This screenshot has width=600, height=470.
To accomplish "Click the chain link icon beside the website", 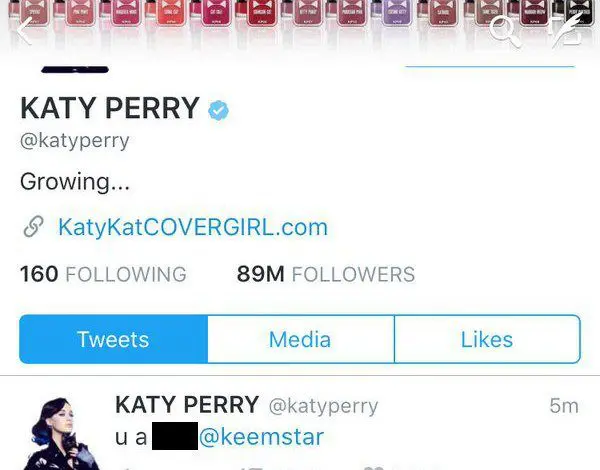I will pos(34,227).
